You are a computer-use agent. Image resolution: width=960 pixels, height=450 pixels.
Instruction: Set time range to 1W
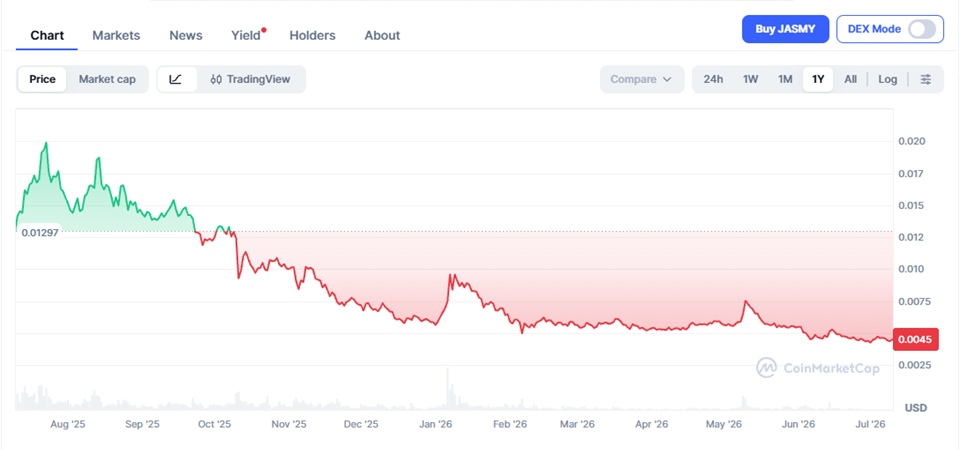(751, 80)
